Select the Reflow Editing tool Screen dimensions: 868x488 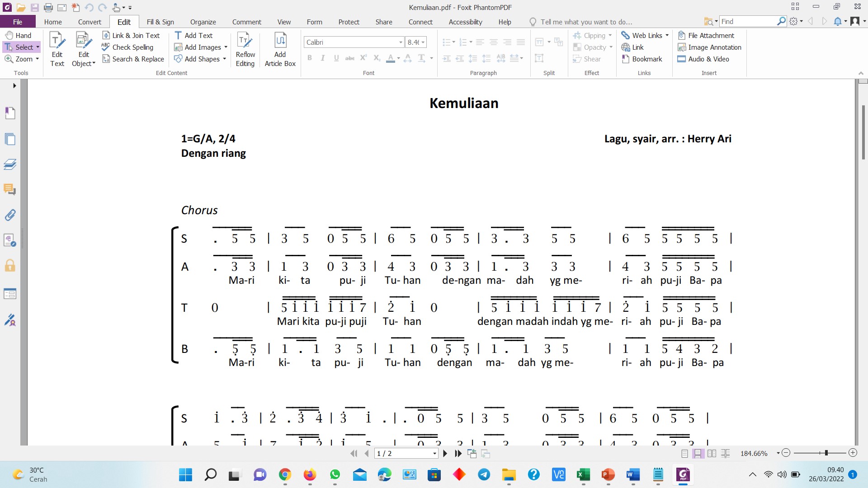(245, 49)
